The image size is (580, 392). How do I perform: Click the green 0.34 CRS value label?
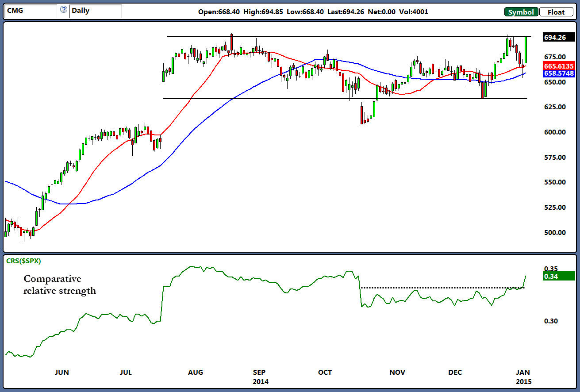tap(558, 276)
